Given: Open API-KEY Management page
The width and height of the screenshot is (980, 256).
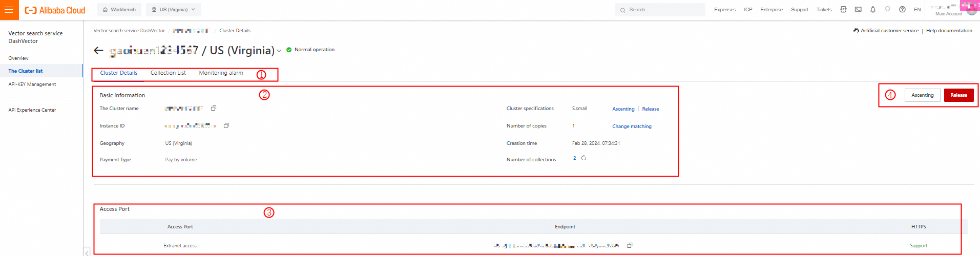Looking at the screenshot, I should (32, 84).
